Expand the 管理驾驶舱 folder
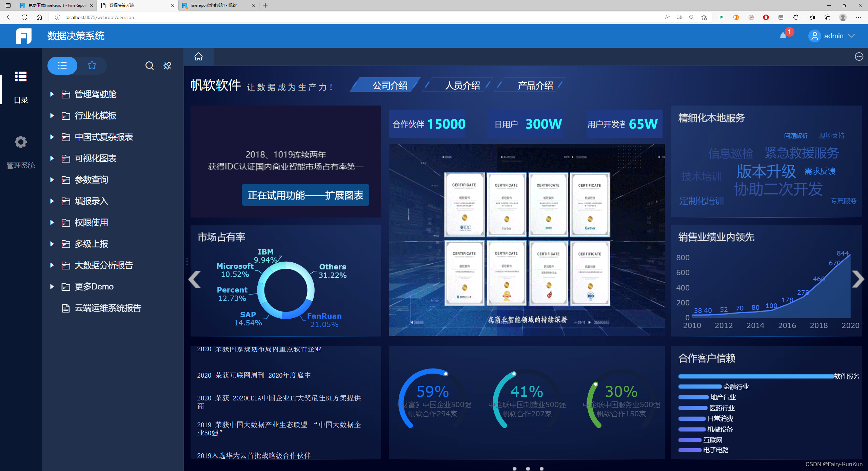Viewport: 868px width, 471px height. coord(96,94)
